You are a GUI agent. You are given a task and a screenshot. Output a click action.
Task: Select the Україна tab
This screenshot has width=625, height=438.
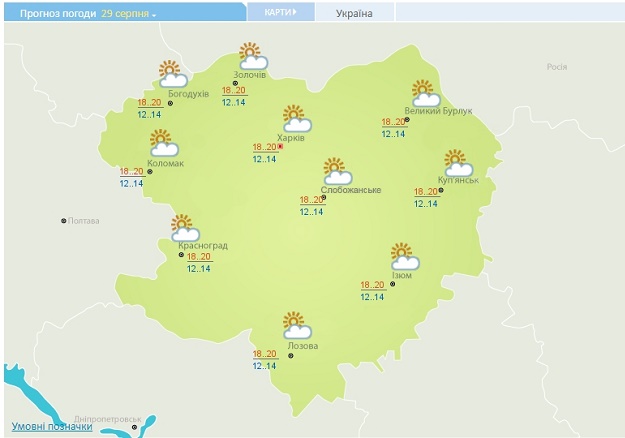353,14
